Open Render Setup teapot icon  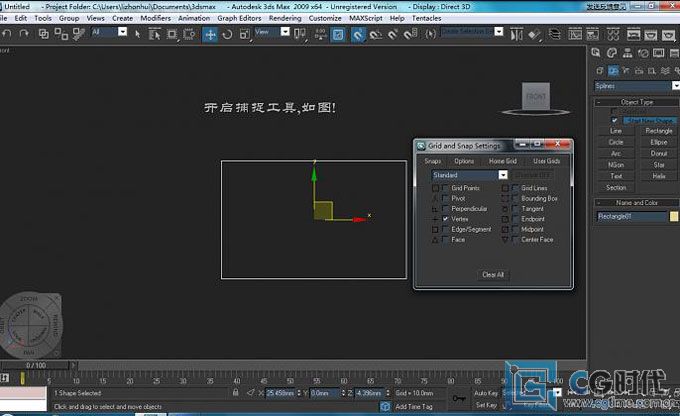coord(634,34)
